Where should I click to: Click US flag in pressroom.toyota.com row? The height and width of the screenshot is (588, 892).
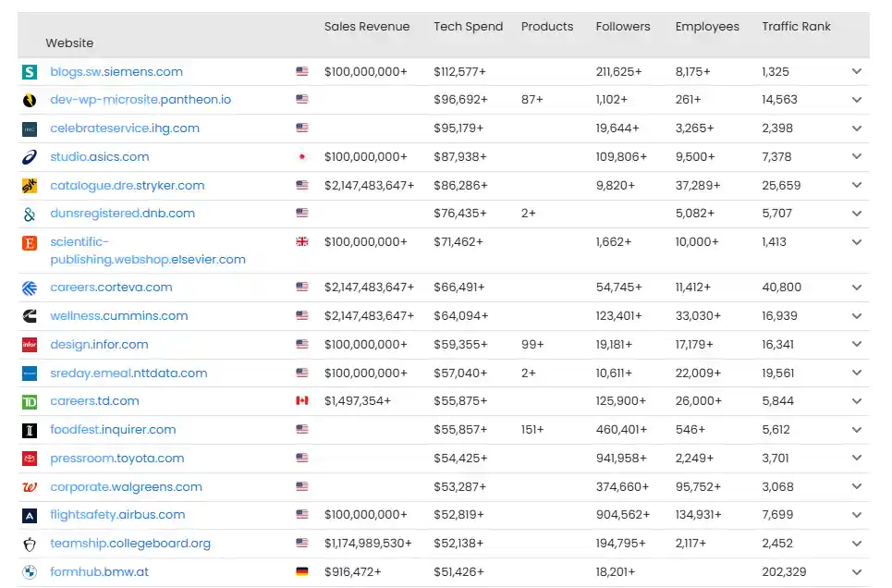tap(302, 458)
